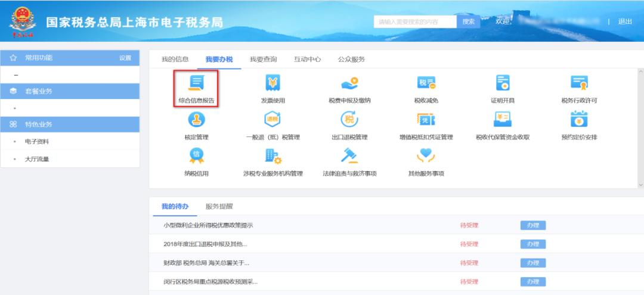Screen dimensions: 644x295
Task: Open 财政部 税务总局 海关总署关于 item
Action: pyautogui.click(x=206, y=263)
